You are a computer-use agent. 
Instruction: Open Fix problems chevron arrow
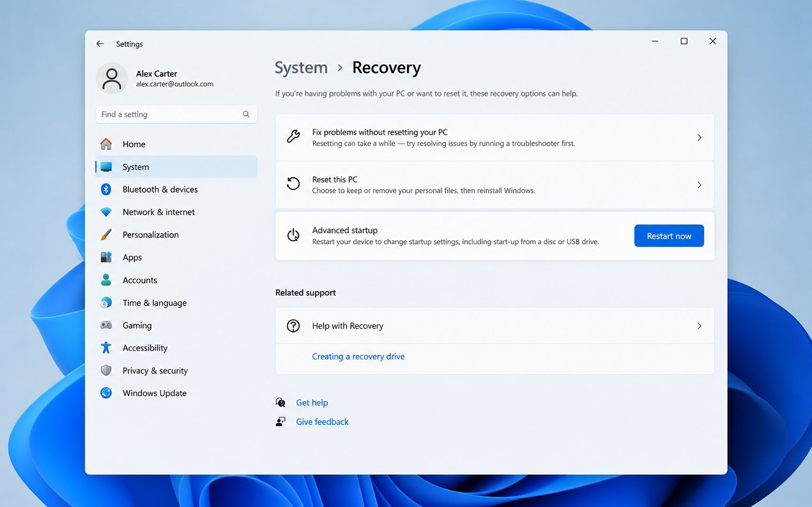click(699, 138)
